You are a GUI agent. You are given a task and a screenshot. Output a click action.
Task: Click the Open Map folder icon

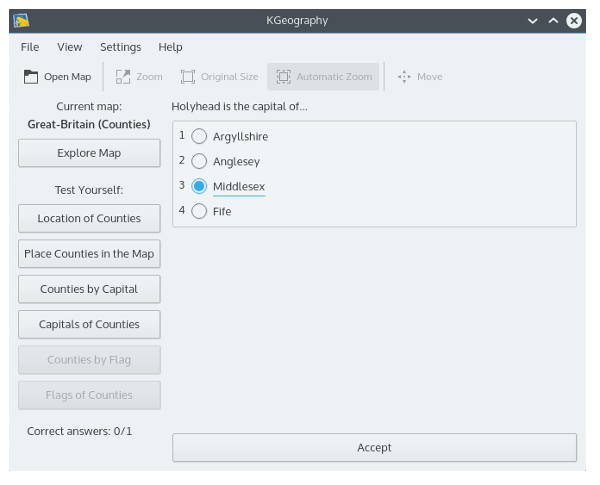[31, 77]
